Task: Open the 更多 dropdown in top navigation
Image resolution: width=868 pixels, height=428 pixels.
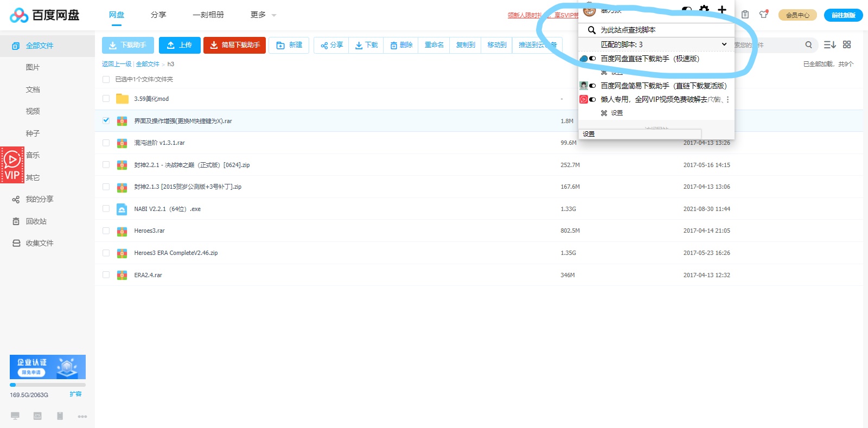Action: (263, 15)
